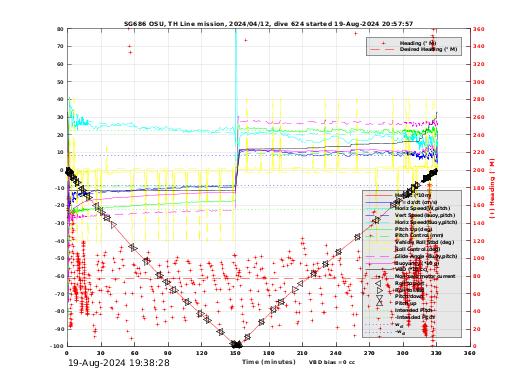Click the plot title with dive 624
Screen dimensions: 520x390
pyautogui.click(x=269, y=24)
